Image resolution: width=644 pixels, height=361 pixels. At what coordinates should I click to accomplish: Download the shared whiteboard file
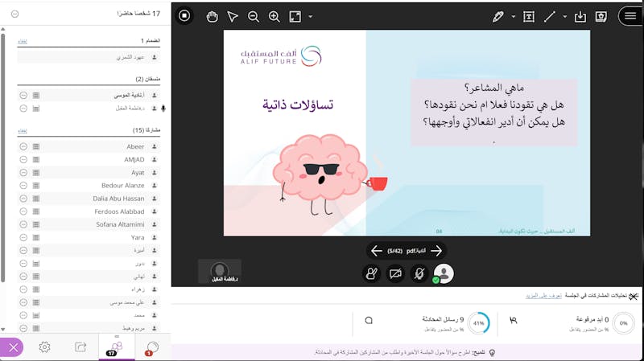coord(580,16)
